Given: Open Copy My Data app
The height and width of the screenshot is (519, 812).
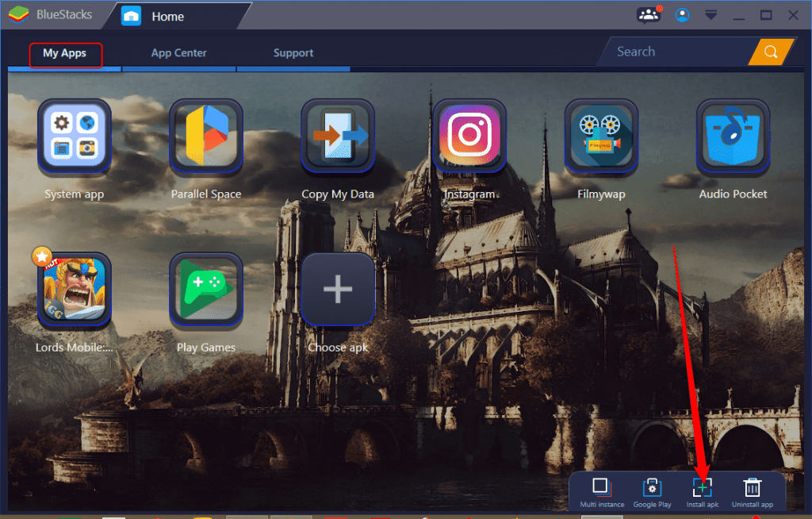Looking at the screenshot, I should [x=338, y=136].
